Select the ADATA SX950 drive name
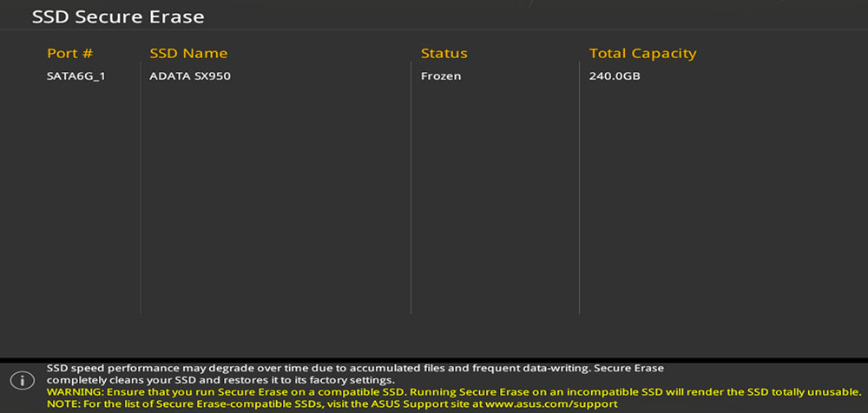 pyautogui.click(x=190, y=76)
